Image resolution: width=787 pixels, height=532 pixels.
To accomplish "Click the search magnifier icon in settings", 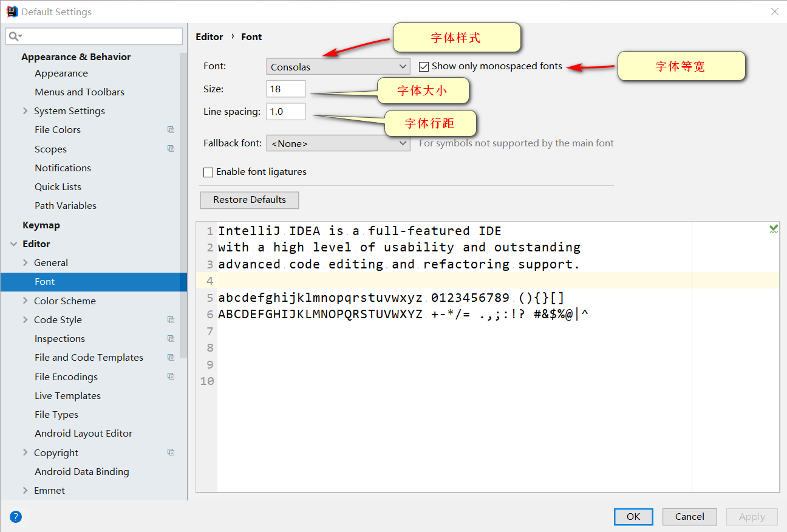I will [x=14, y=36].
